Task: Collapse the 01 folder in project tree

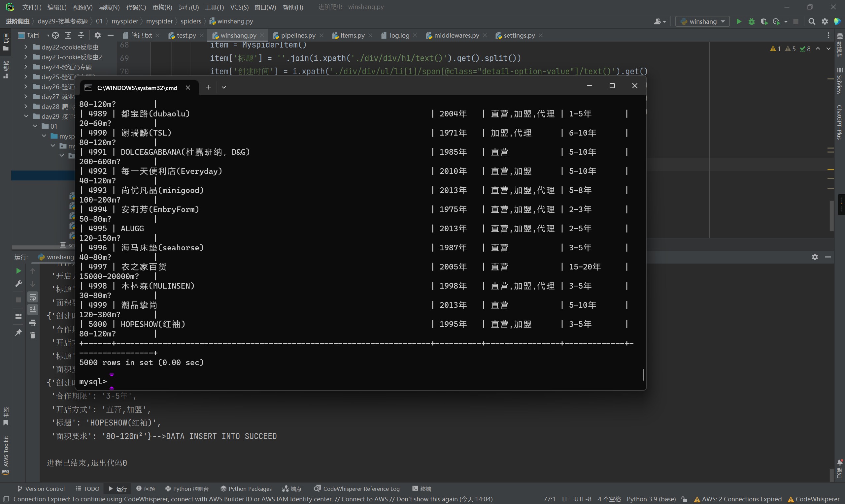Action: pos(35,126)
